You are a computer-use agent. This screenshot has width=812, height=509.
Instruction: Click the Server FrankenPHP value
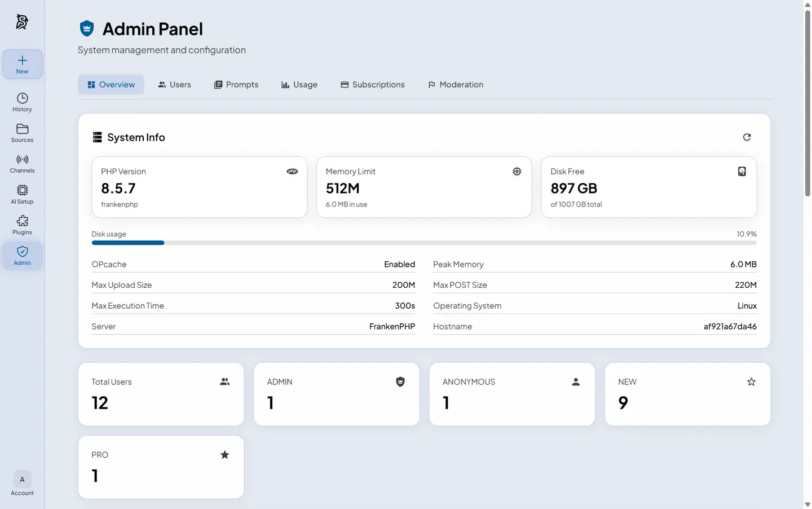coord(392,327)
